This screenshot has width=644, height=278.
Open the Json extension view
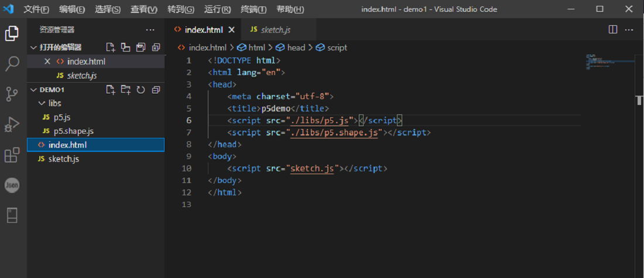pyautogui.click(x=12, y=185)
